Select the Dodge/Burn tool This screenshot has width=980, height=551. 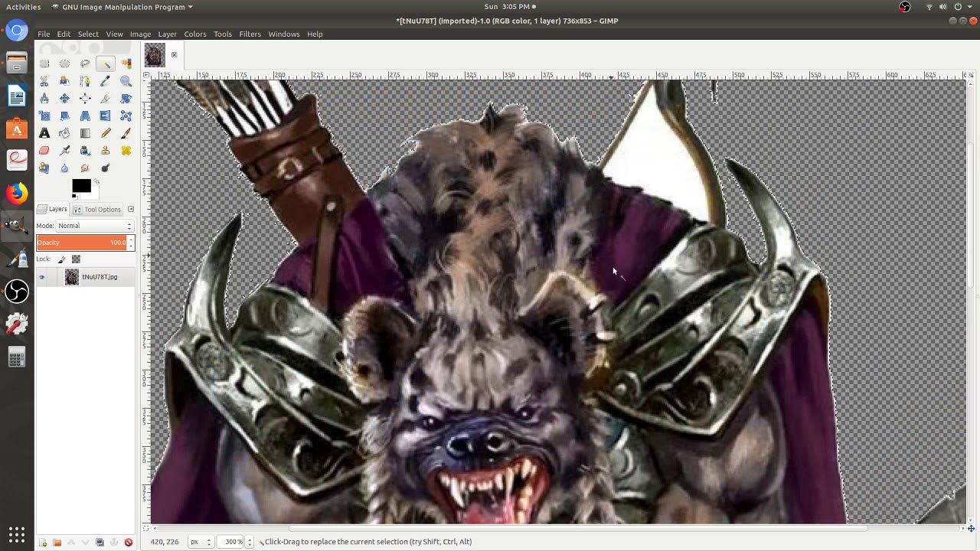point(106,168)
